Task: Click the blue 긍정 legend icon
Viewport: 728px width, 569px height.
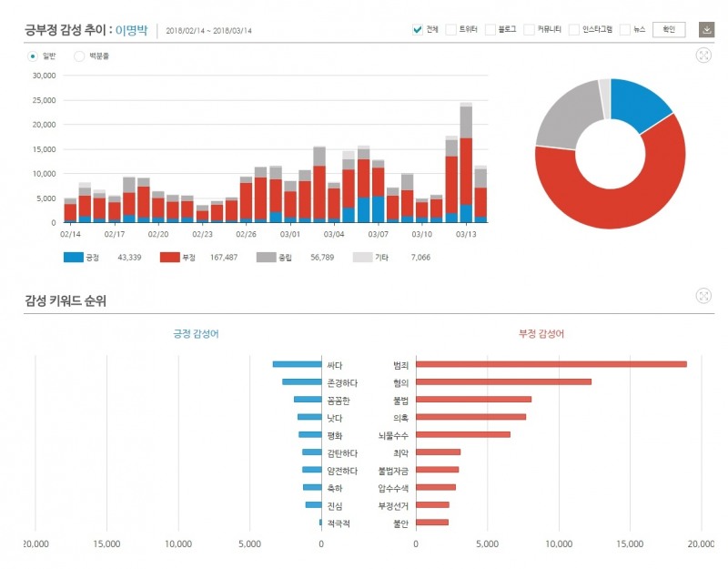Action: tap(78, 258)
